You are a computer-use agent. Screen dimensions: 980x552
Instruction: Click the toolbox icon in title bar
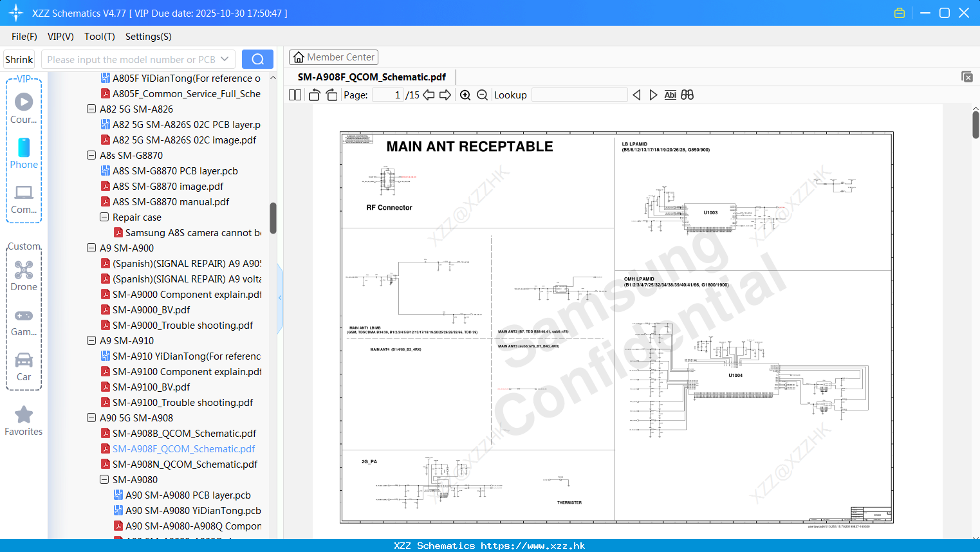click(x=900, y=13)
